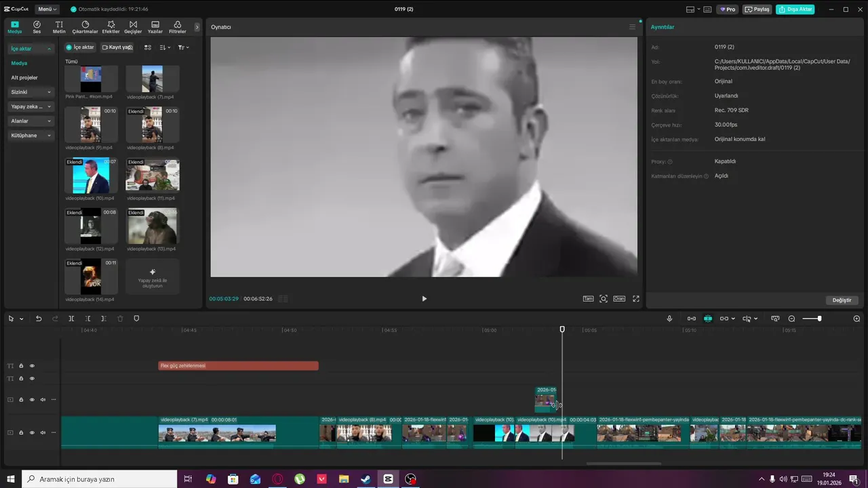Image resolution: width=868 pixels, height=488 pixels.
Task: Lock the first text track
Action: [x=21, y=366]
